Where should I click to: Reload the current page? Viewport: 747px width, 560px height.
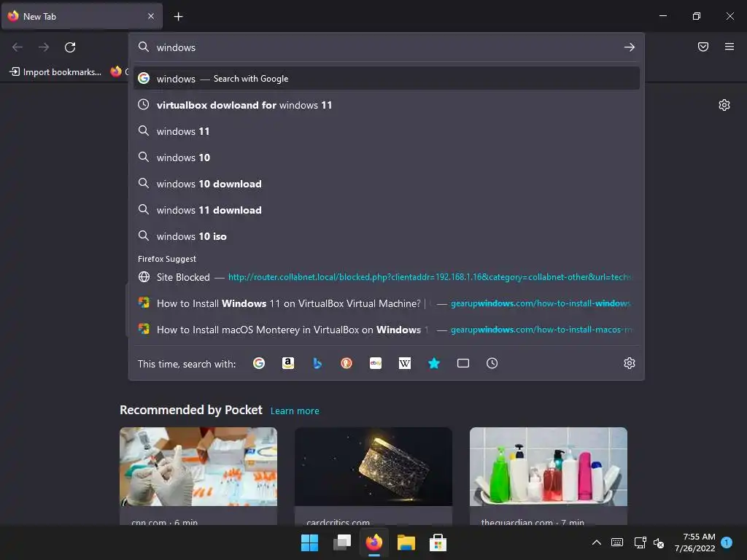pos(70,47)
